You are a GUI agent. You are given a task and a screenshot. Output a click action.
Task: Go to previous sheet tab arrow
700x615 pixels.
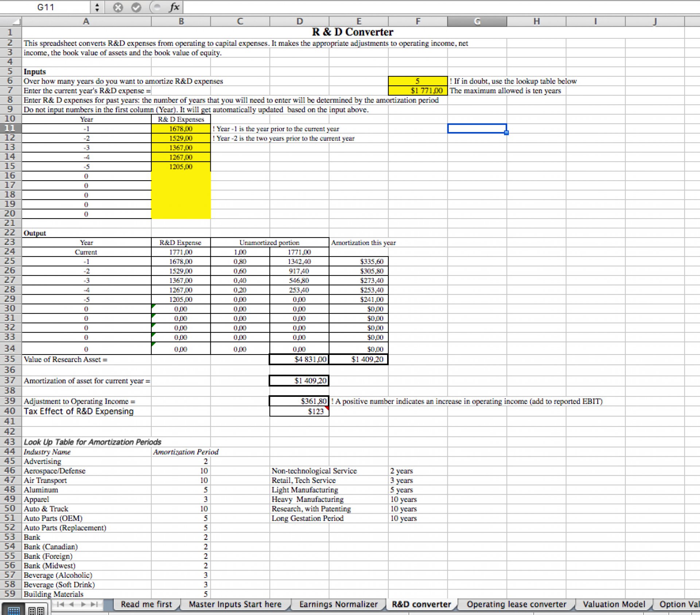[72, 604]
